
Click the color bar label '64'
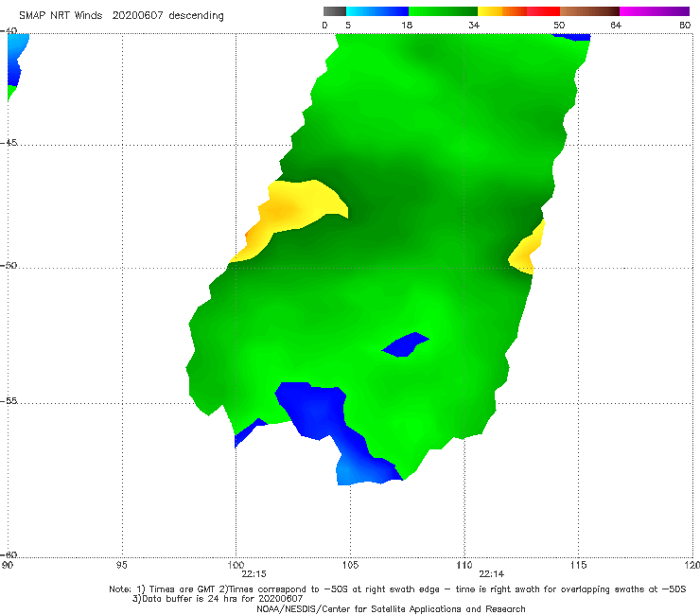pos(616,25)
